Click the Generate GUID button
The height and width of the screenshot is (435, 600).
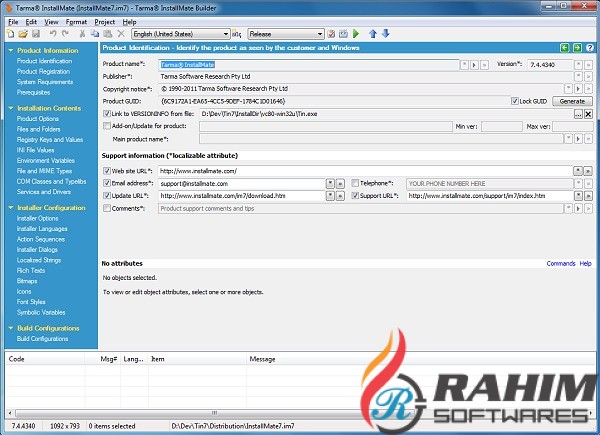coord(572,101)
